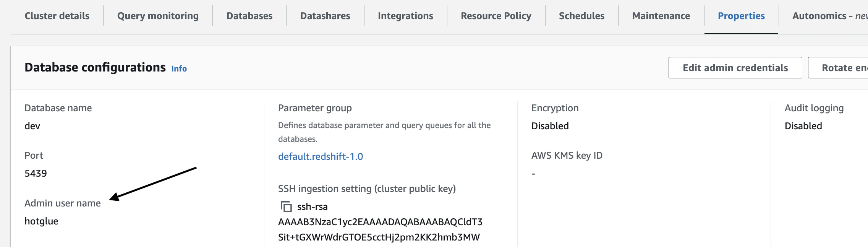The image size is (868, 247).
Task: Open the Integrations tab
Action: [405, 16]
